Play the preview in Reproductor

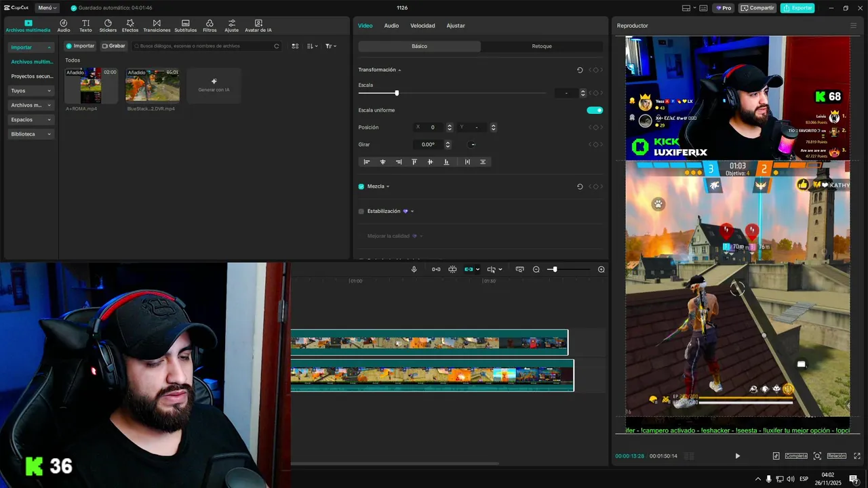[x=738, y=456]
